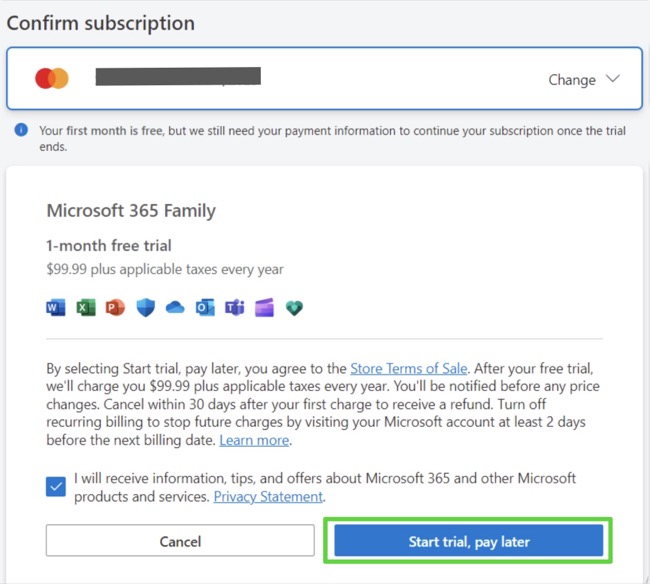Expand the Change payment method dropdown

[x=584, y=80]
